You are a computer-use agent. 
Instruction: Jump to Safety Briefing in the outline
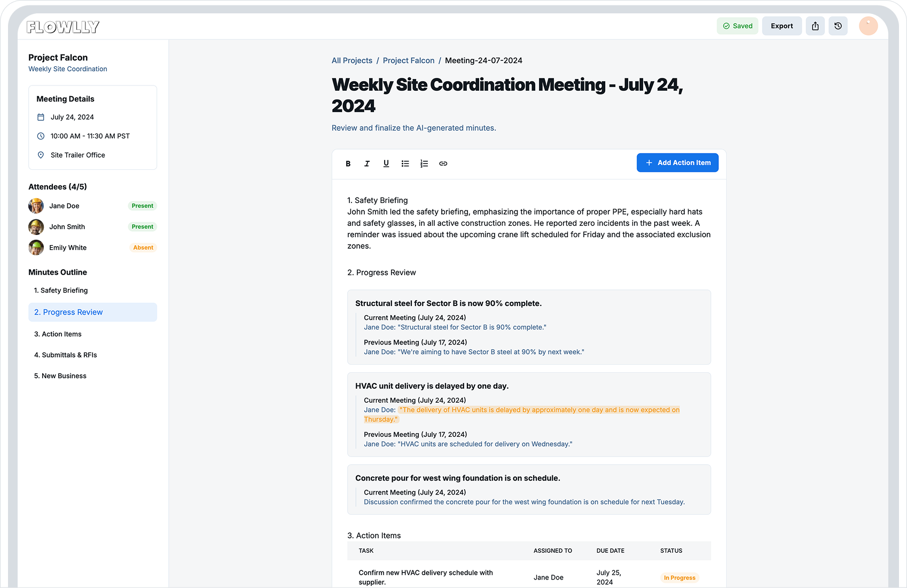pos(61,291)
